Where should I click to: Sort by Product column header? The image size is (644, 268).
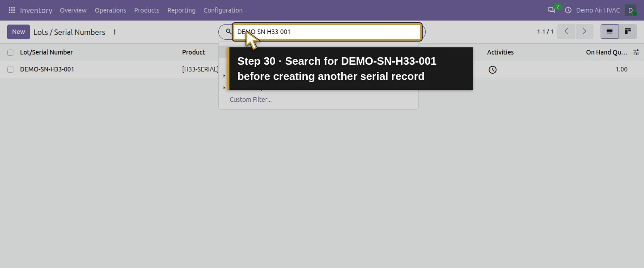[194, 52]
